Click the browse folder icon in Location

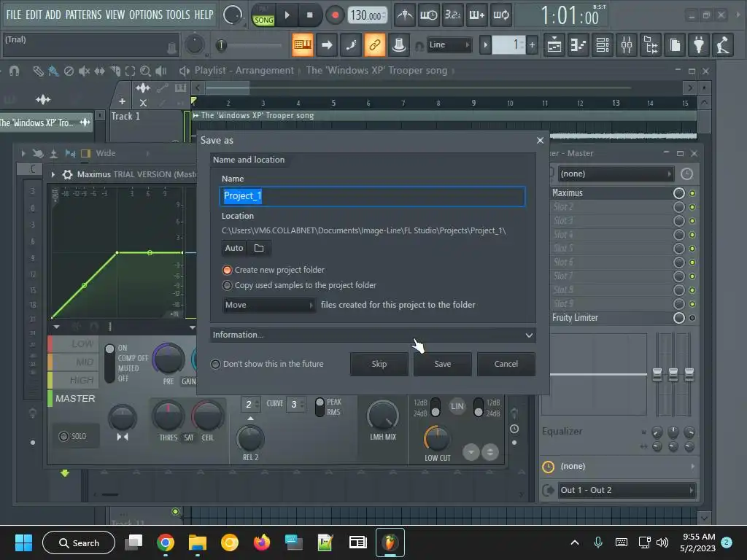click(259, 248)
